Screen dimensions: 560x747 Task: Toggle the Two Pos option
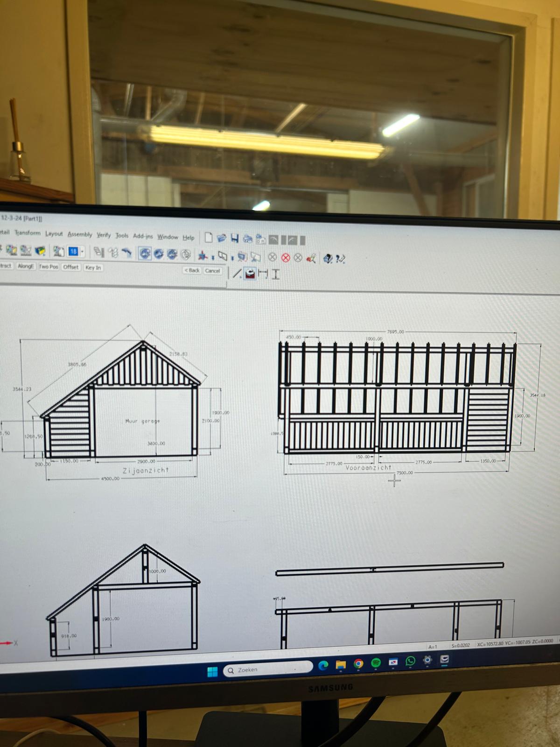[49, 267]
